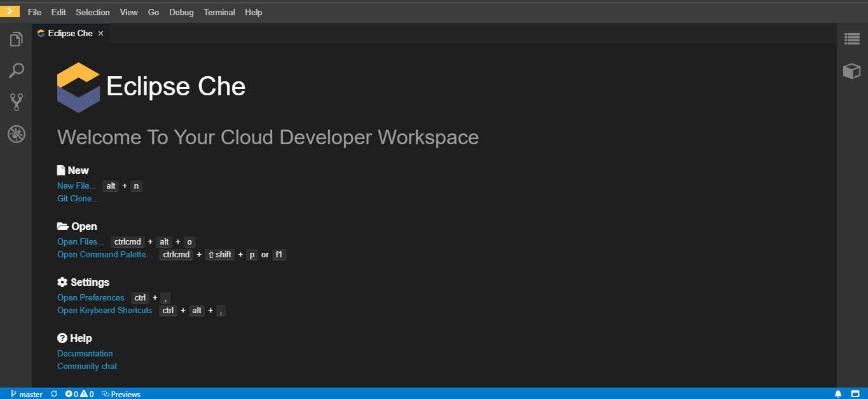This screenshot has height=399, width=868.
Task: Open the Help menu
Action: click(253, 12)
